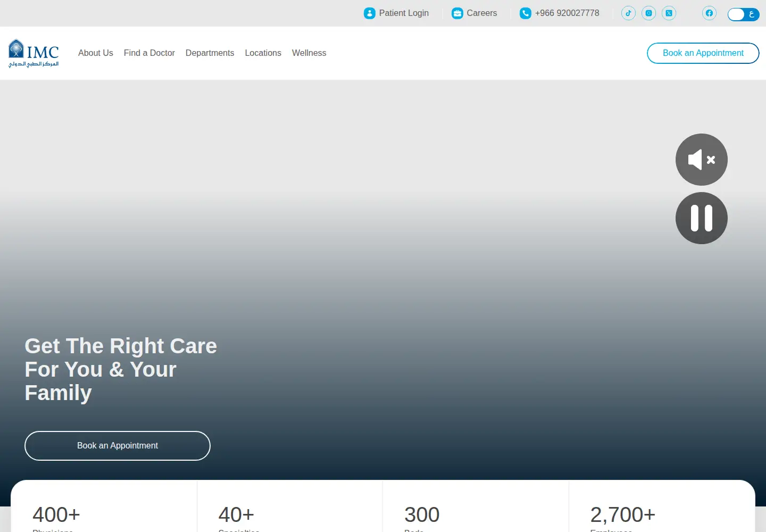Open the Careers link
Viewport: 766px width, 532px height.
point(474,13)
